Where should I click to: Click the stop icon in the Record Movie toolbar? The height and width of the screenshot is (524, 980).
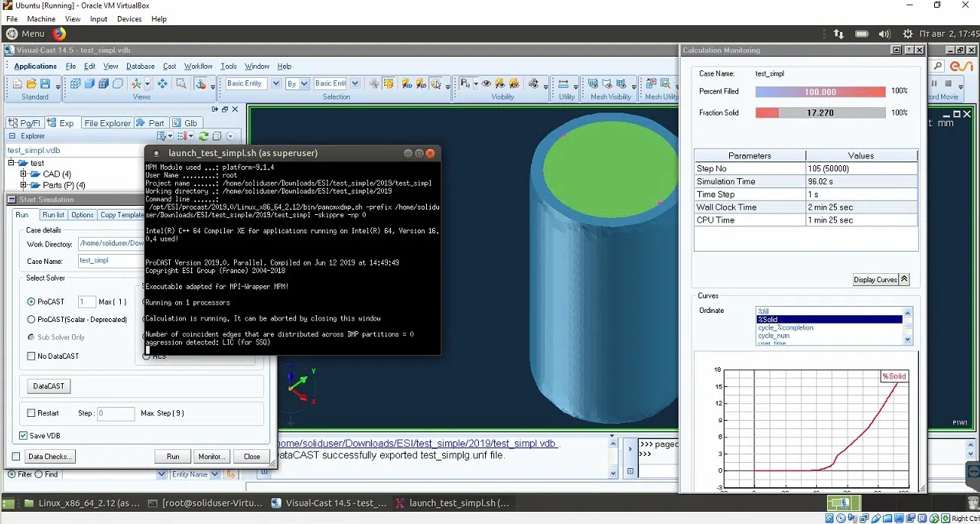pos(949,84)
